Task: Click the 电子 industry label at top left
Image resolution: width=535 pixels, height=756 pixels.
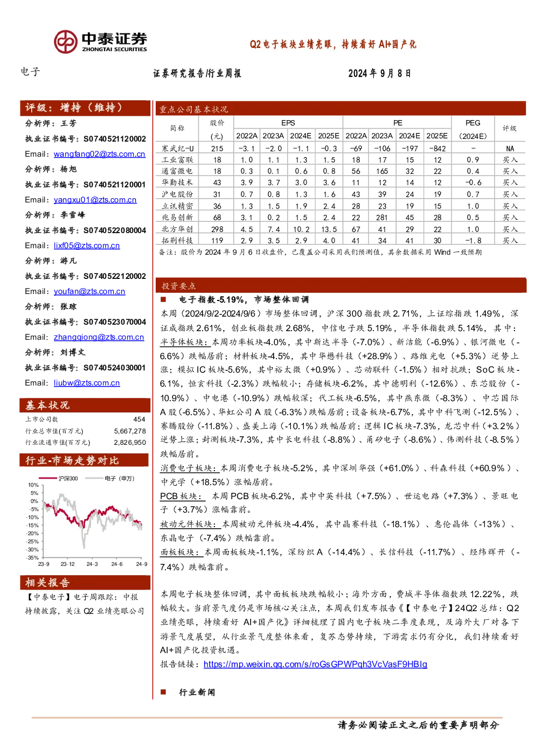Action: [30, 72]
